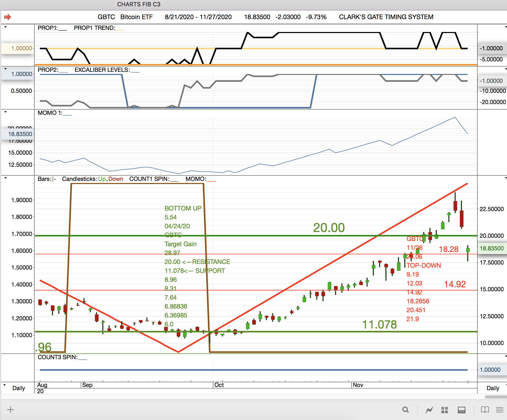Open the list lines icon at bottom-right
This screenshot has height=420, width=507.
click(500, 410)
